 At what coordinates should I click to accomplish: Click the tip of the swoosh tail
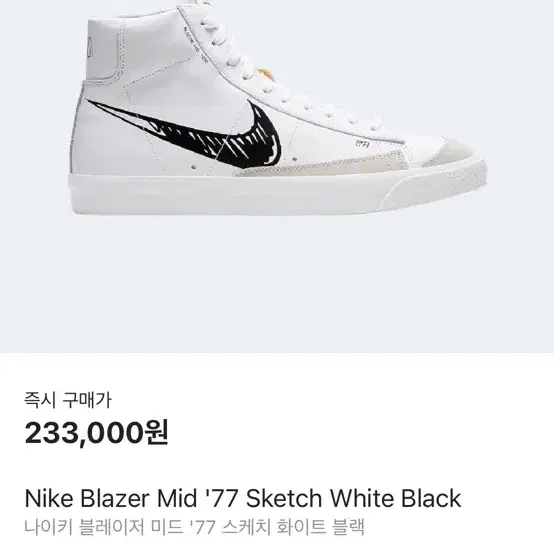[89, 101]
